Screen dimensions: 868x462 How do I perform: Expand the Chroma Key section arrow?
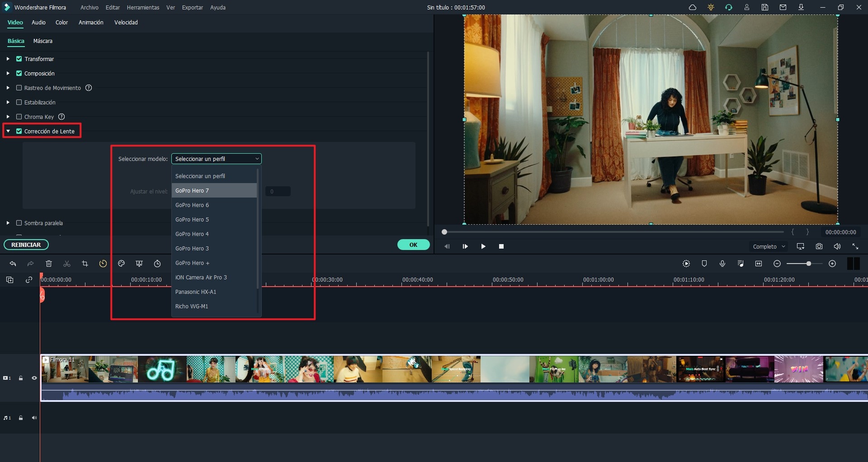(8, 117)
